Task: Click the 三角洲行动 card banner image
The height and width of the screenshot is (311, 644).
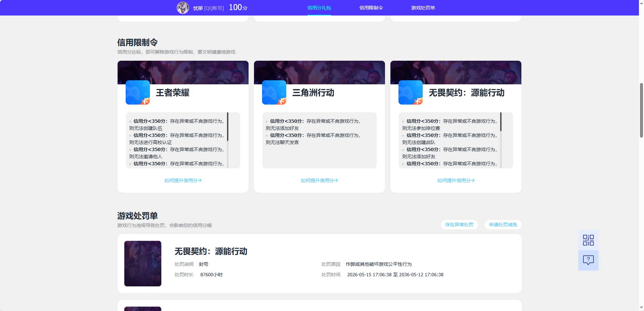Action: 319,72
